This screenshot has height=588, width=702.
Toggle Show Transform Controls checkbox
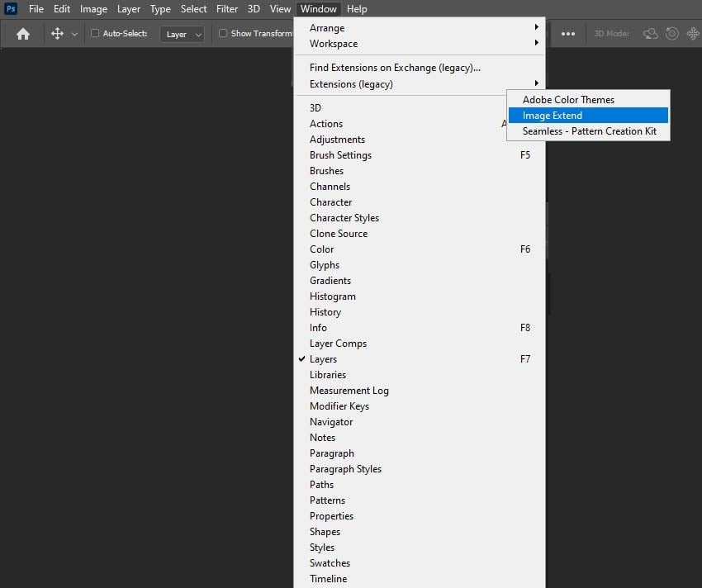point(222,33)
